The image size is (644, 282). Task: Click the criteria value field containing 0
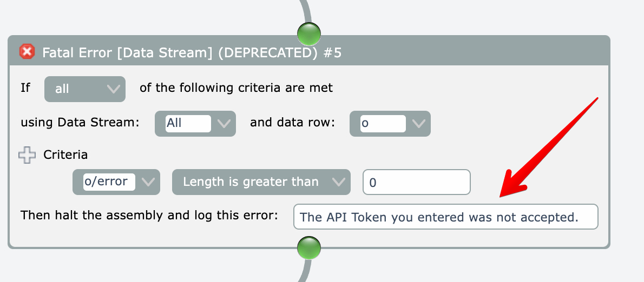tap(416, 183)
